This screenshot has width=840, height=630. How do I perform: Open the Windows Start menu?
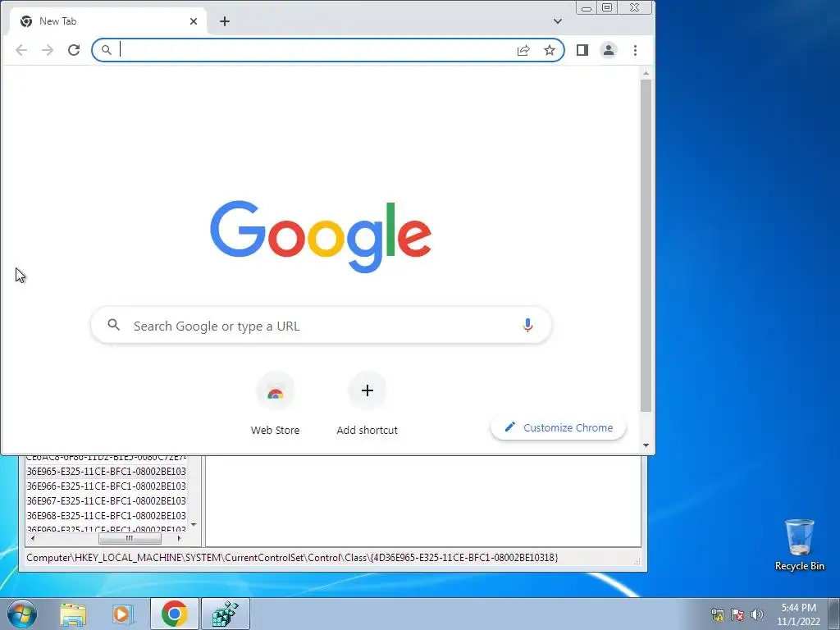pyautogui.click(x=22, y=614)
